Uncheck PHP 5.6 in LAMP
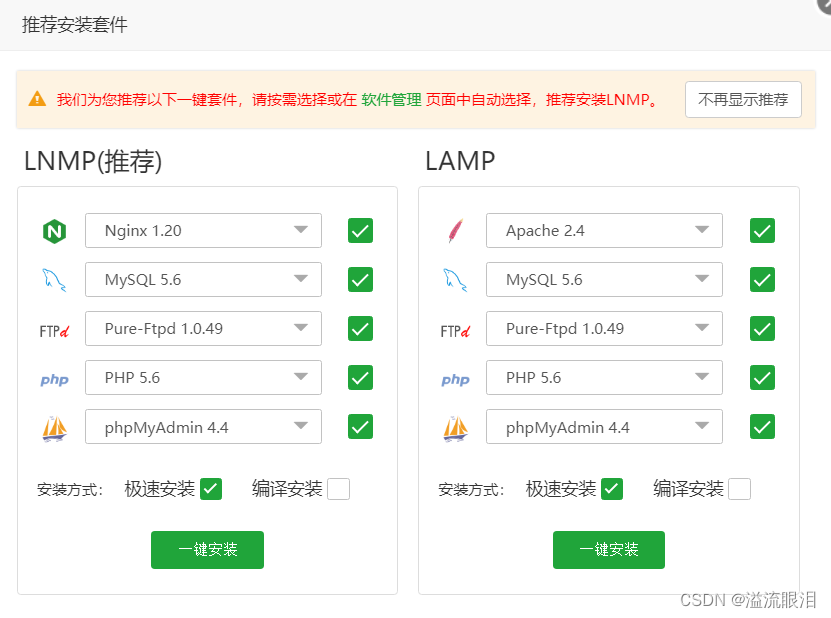 (762, 377)
